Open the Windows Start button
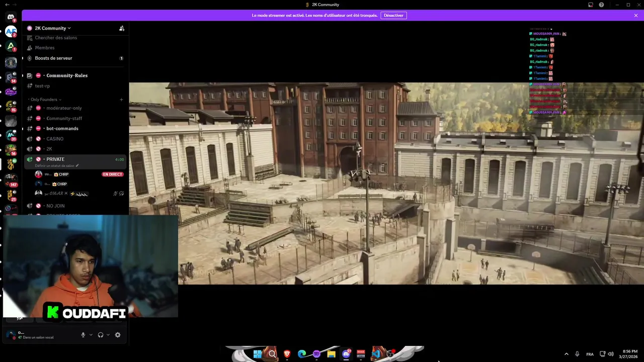 pyautogui.click(x=258, y=354)
